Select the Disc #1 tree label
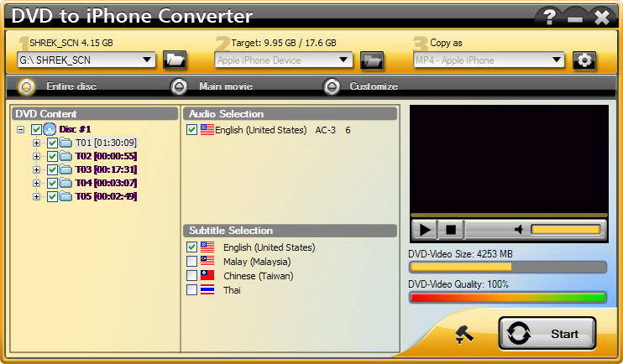The width and height of the screenshot is (623, 364). (x=75, y=129)
